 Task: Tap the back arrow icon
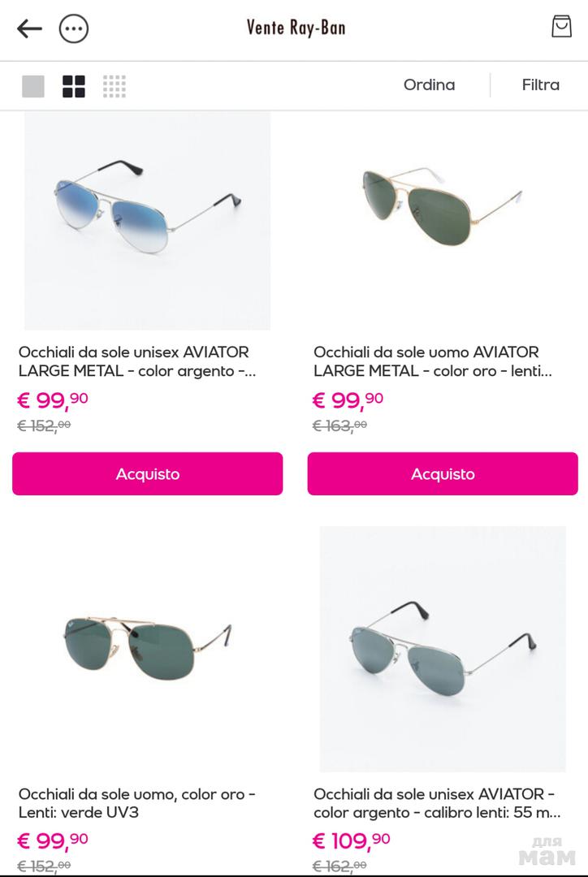[x=29, y=28]
